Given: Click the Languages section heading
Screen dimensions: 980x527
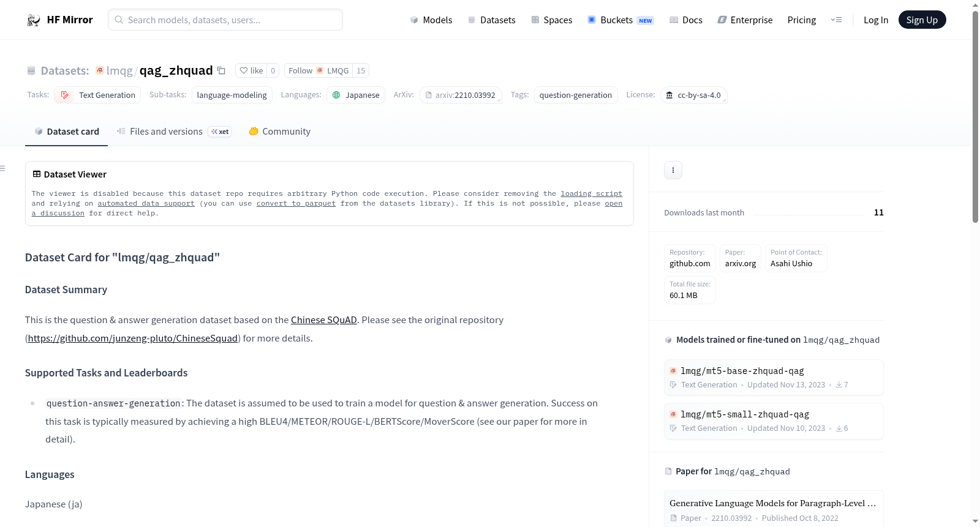Looking at the screenshot, I should click(x=50, y=474).
